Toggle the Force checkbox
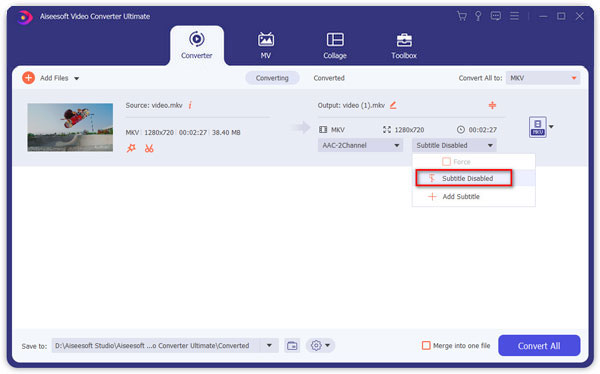The width and height of the screenshot is (600, 374). point(446,162)
